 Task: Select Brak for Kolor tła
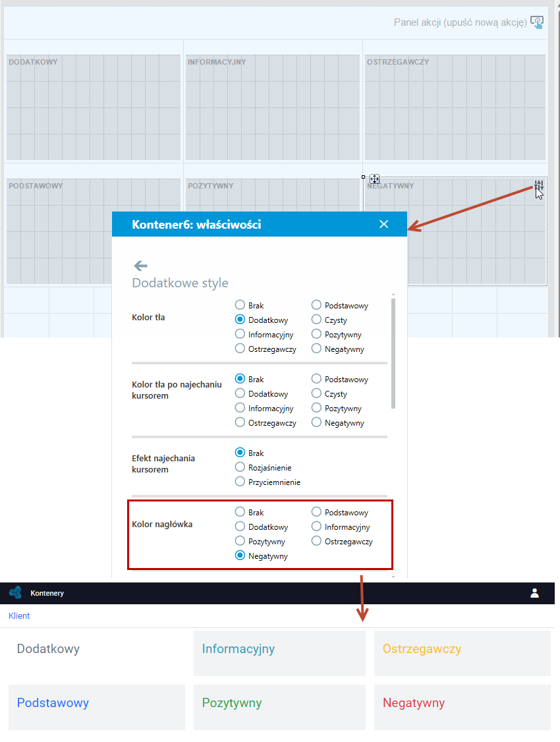pyautogui.click(x=240, y=305)
